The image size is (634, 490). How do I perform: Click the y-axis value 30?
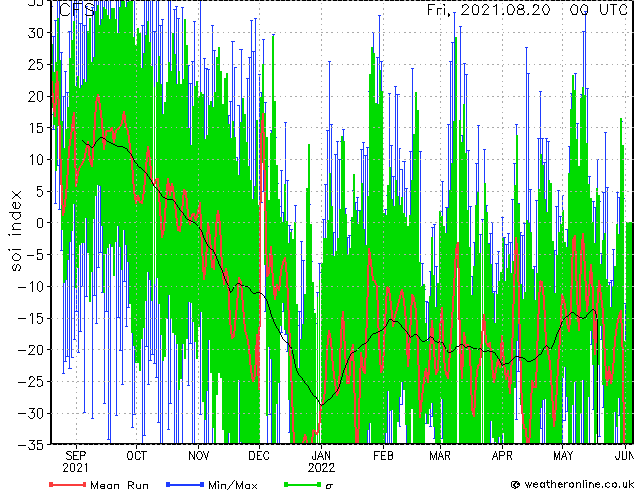(x=36, y=33)
